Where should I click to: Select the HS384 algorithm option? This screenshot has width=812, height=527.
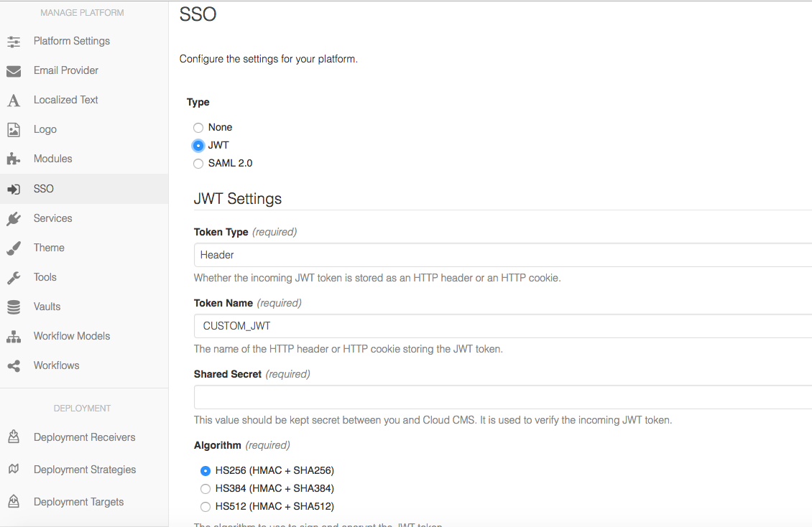point(206,489)
